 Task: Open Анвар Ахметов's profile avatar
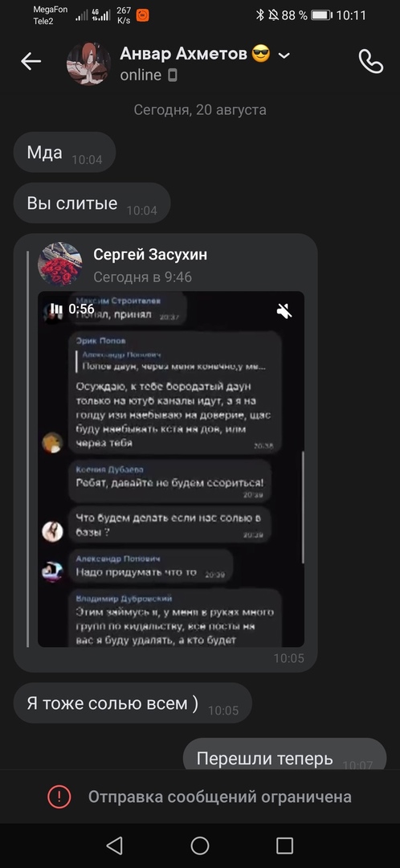[88, 63]
